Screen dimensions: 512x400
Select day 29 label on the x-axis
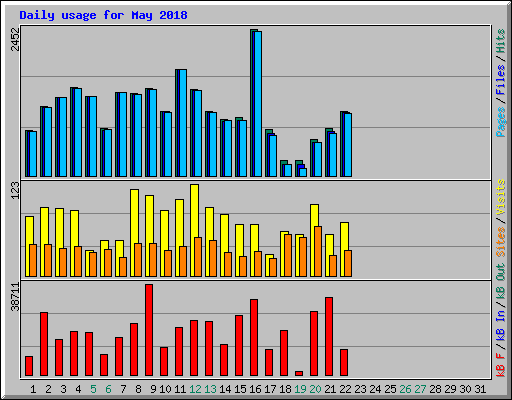[x=450, y=389]
